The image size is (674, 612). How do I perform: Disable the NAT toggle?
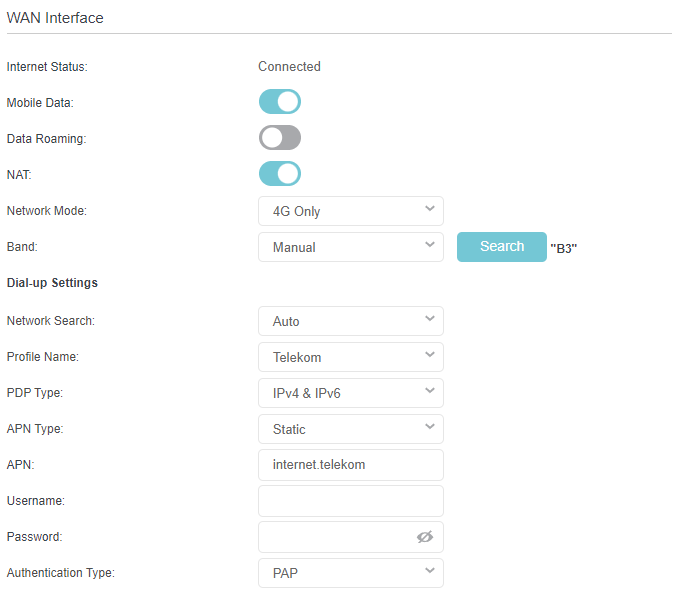coord(280,174)
